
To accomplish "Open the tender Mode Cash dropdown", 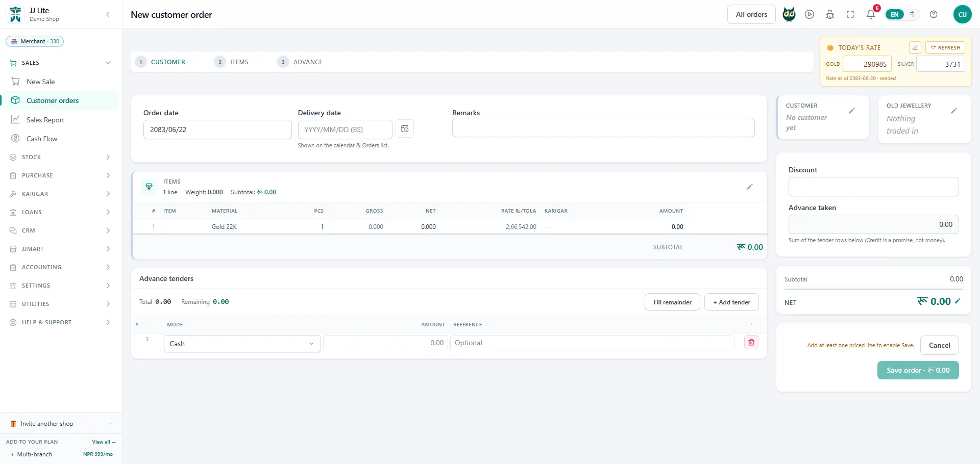I will 242,344.
